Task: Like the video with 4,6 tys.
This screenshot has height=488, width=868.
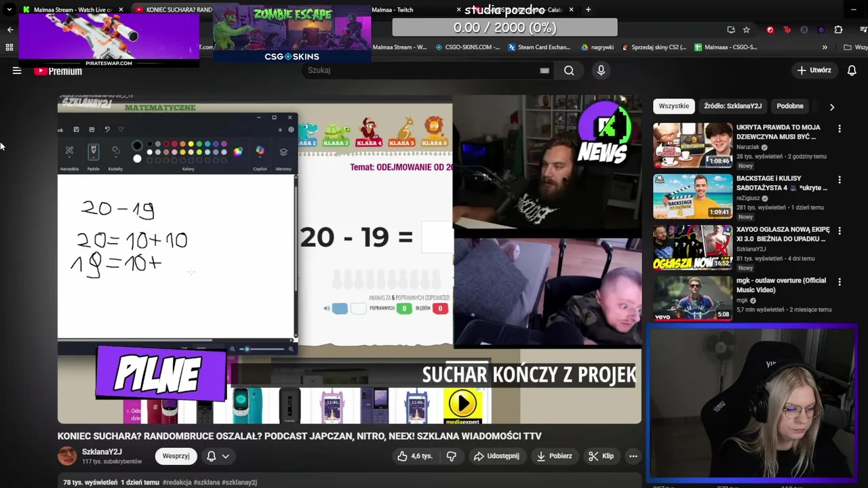Action: (415, 456)
